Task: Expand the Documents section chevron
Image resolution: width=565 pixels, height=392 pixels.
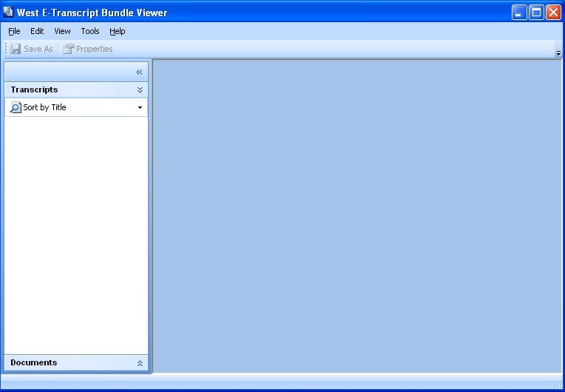Action: (x=140, y=363)
